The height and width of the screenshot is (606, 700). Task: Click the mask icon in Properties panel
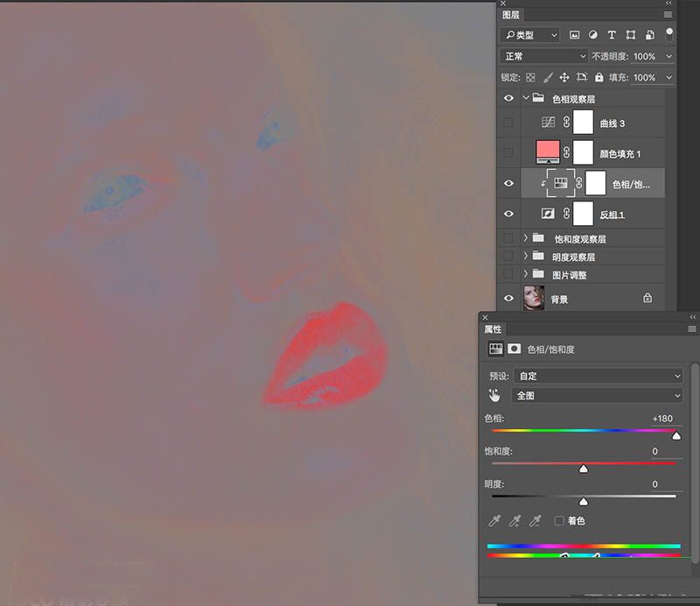pyautogui.click(x=514, y=349)
